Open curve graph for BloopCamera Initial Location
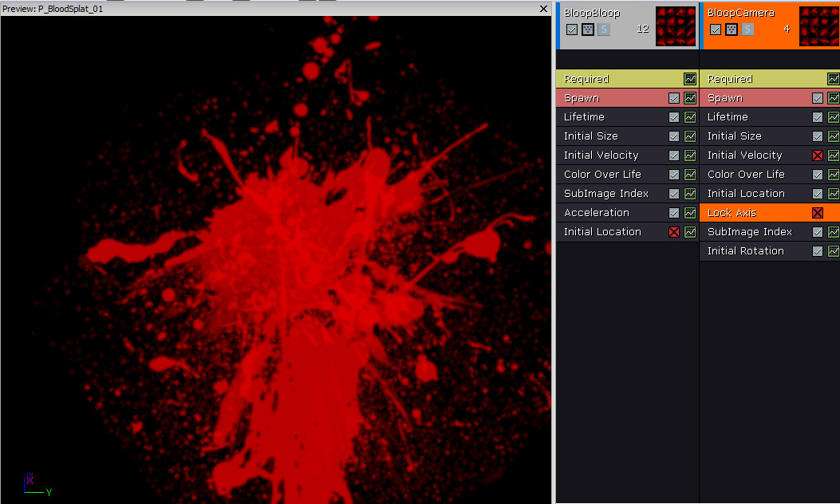This screenshot has height=504, width=840. [x=834, y=193]
